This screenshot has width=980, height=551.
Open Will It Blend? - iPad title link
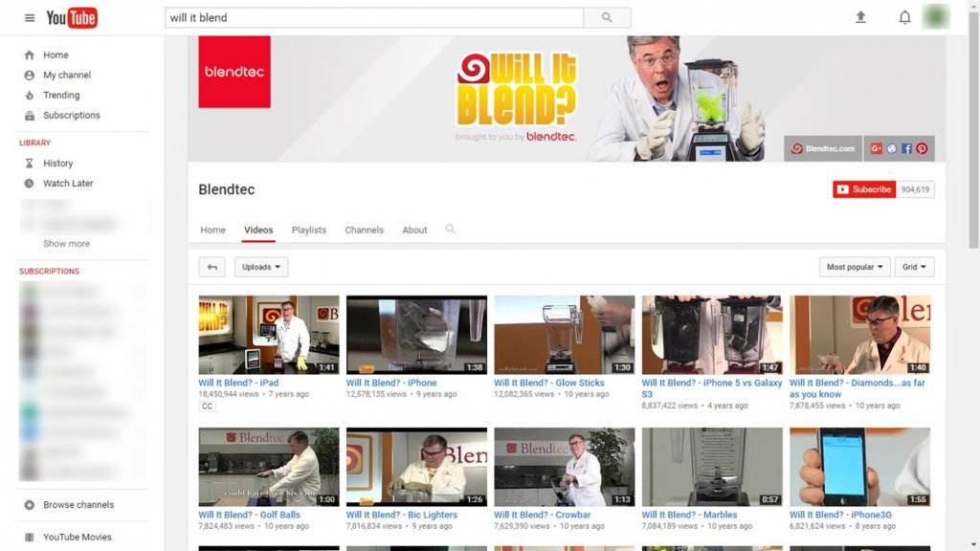[238, 383]
